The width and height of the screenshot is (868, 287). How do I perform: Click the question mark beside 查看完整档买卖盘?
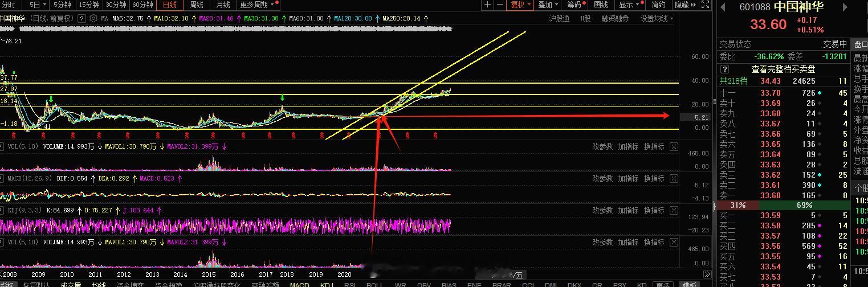coord(725,69)
